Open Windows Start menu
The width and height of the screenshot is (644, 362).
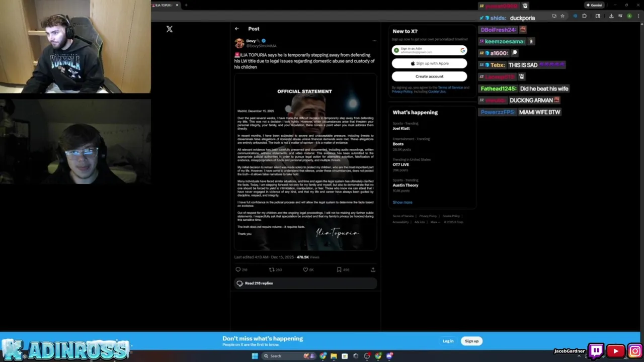[255, 356]
